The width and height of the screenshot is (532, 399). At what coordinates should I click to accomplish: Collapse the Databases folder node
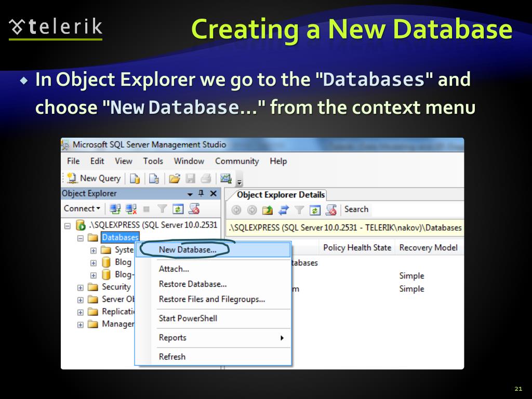pos(80,238)
